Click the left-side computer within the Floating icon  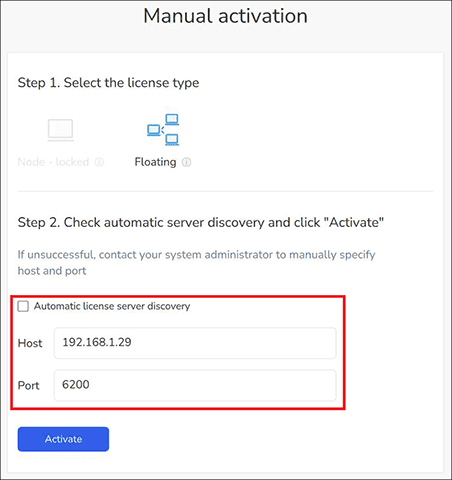click(x=154, y=130)
